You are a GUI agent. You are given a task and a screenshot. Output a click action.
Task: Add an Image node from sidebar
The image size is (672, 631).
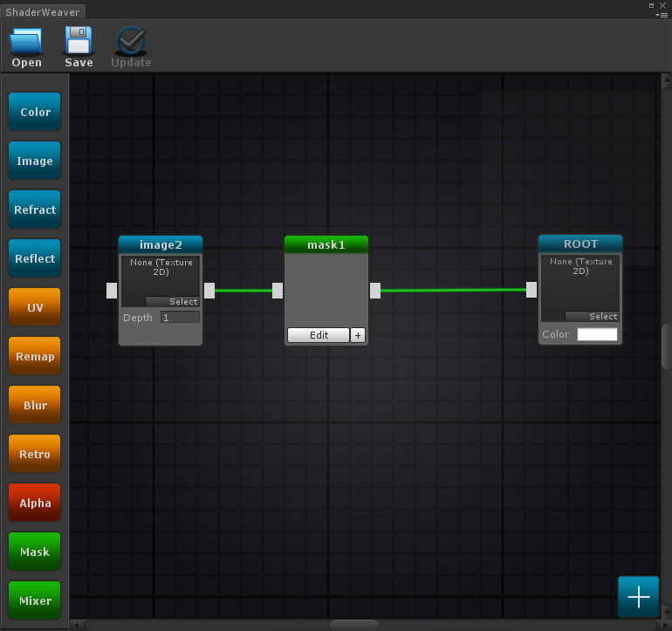coord(35,161)
